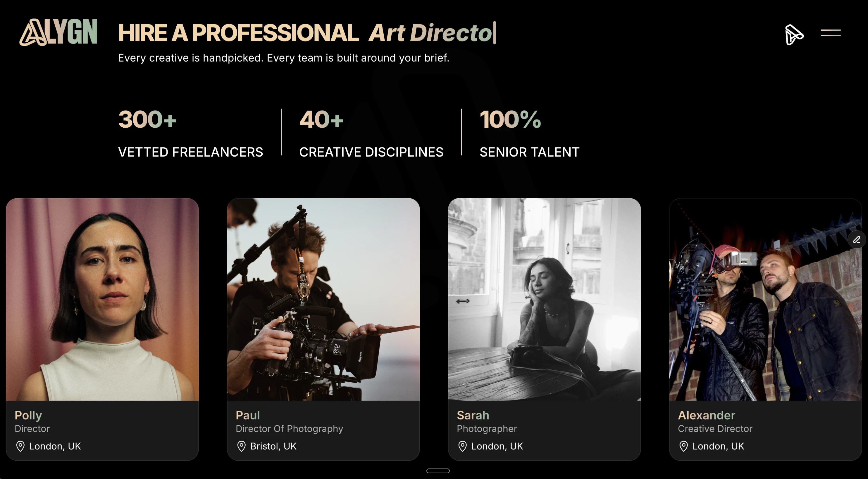The width and height of the screenshot is (868, 479).
Task: Click the location pin on Polly's card
Action: (20, 446)
